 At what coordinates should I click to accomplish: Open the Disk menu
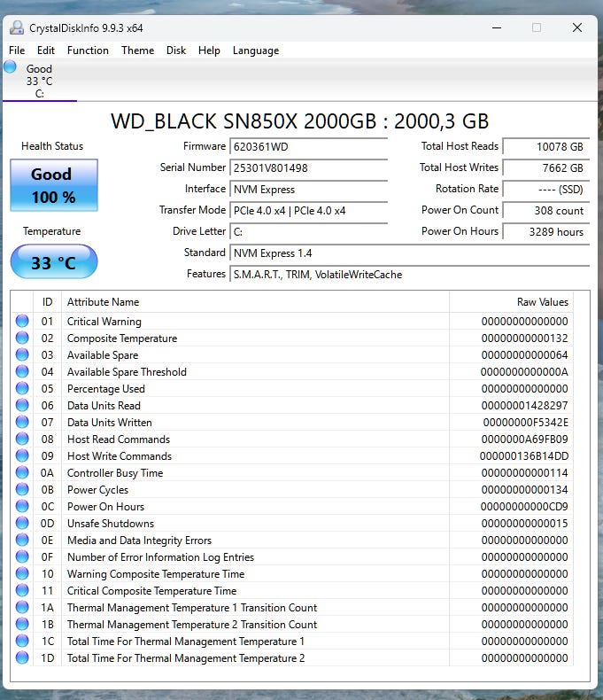coord(176,51)
